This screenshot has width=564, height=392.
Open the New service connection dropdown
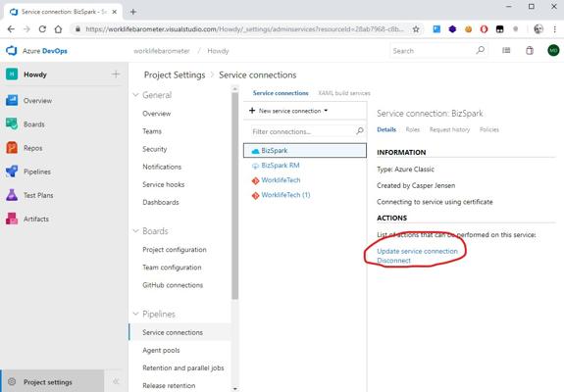288,111
